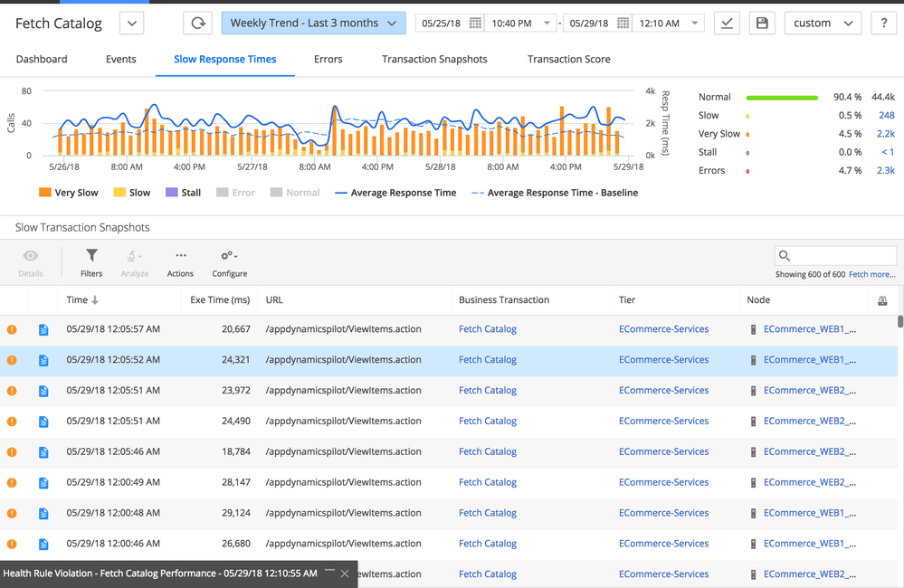Click the 248 Slow calls link

[x=887, y=115]
